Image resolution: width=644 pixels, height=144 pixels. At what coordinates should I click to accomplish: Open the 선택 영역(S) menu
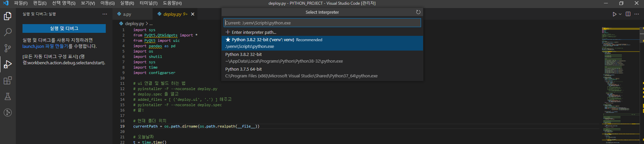point(64,3)
